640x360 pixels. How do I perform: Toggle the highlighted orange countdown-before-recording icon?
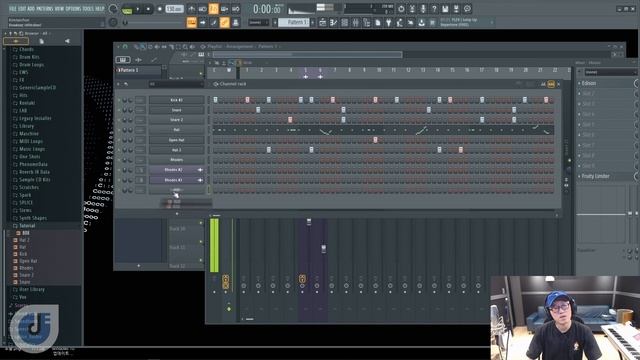[x=213, y=9]
